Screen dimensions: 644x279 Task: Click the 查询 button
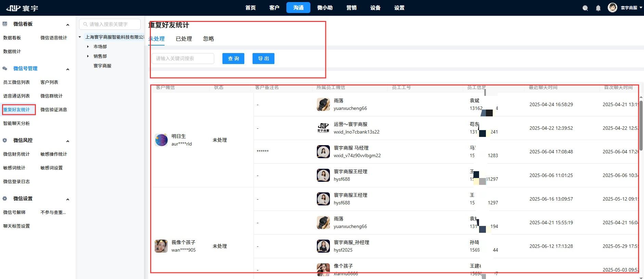point(233,59)
